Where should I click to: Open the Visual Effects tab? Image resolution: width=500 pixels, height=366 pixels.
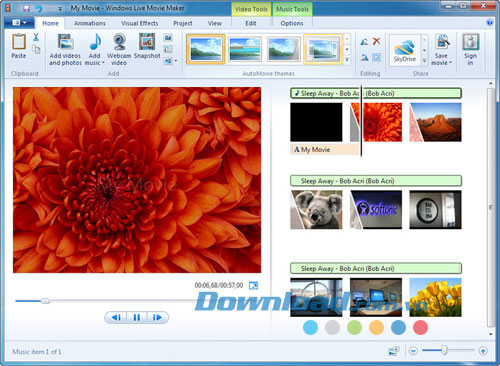tap(139, 23)
